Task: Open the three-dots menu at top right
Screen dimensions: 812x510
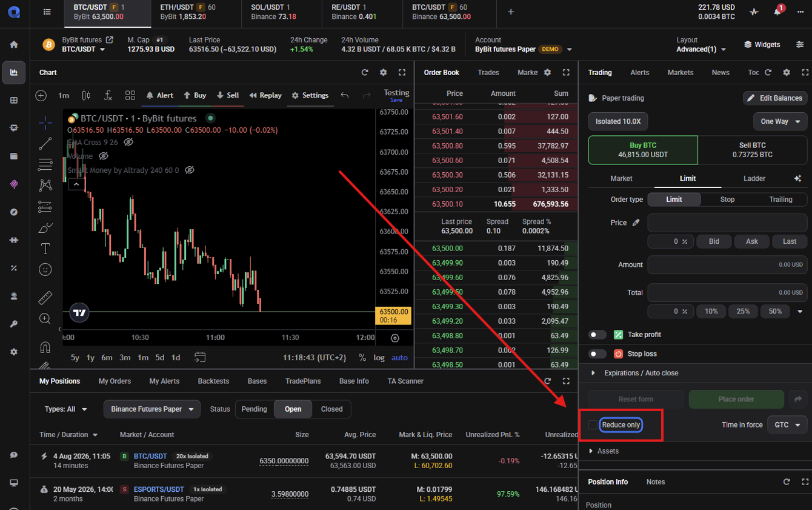Action: [801, 12]
